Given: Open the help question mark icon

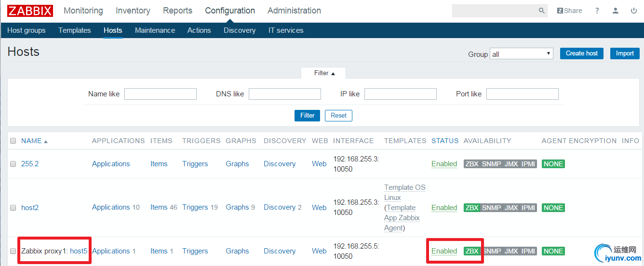Looking at the screenshot, I should (x=597, y=11).
